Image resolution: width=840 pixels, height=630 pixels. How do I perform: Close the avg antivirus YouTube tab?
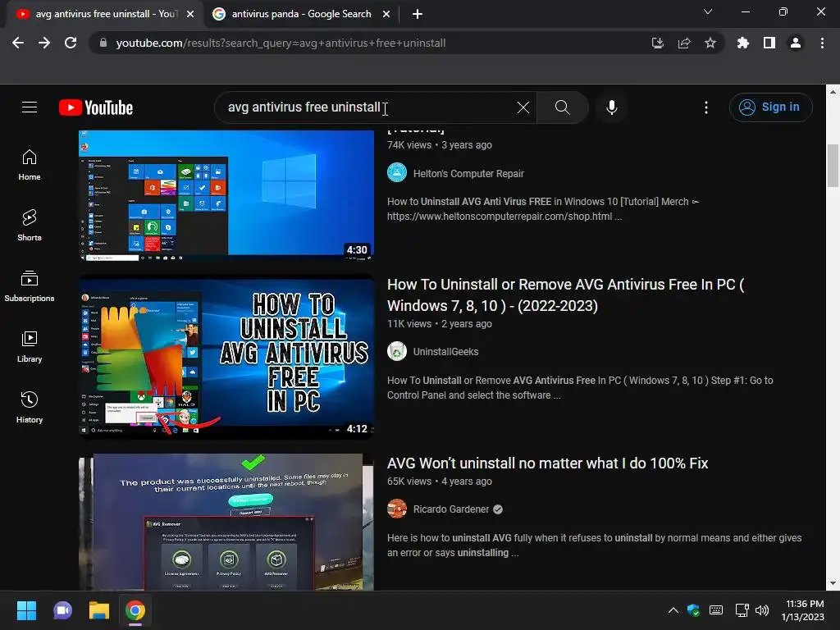click(190, 14)
